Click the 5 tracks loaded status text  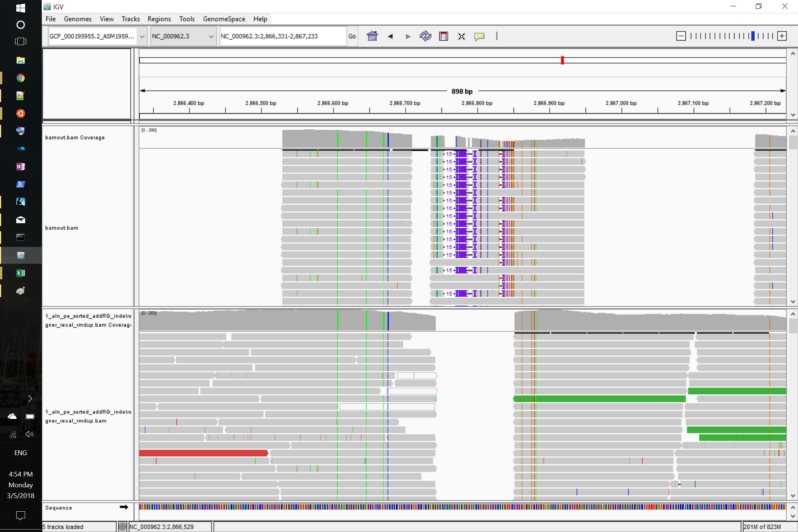(x=63, y=527)
